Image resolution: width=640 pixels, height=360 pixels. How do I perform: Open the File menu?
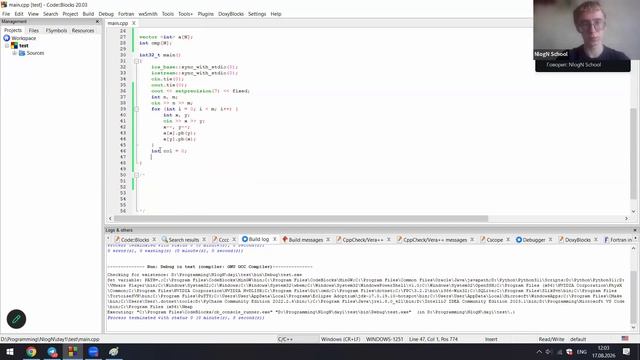(x=6, y=14)
